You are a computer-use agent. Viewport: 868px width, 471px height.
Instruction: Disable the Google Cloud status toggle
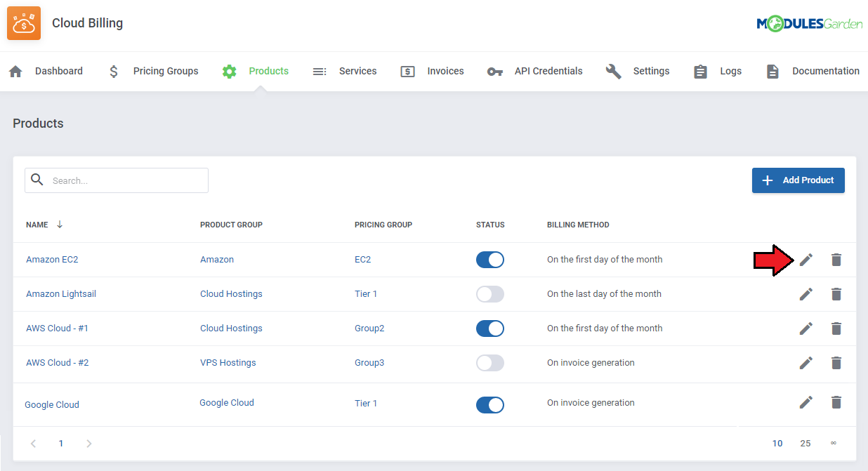click(x=490, y=405)
